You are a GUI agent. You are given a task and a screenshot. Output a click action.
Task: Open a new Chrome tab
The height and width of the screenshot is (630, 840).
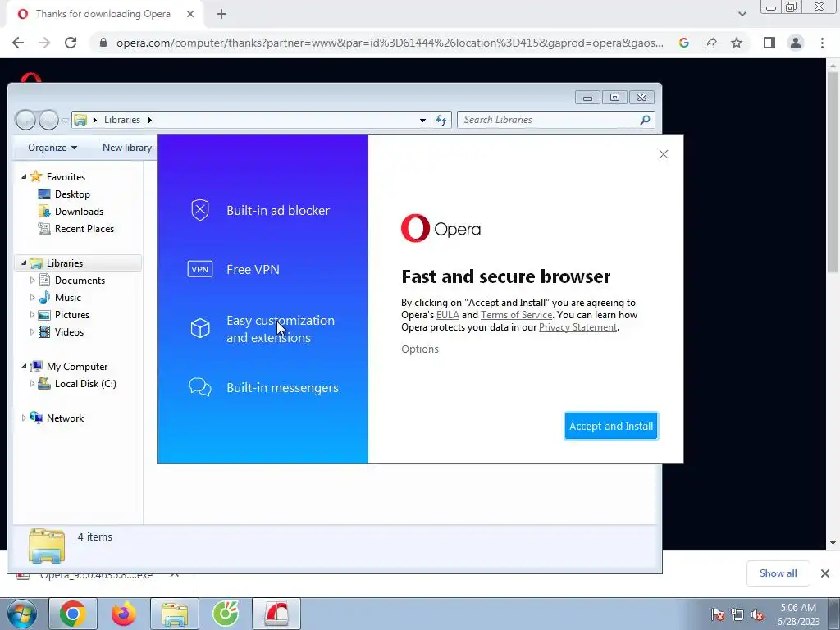(x=221, y=14)
